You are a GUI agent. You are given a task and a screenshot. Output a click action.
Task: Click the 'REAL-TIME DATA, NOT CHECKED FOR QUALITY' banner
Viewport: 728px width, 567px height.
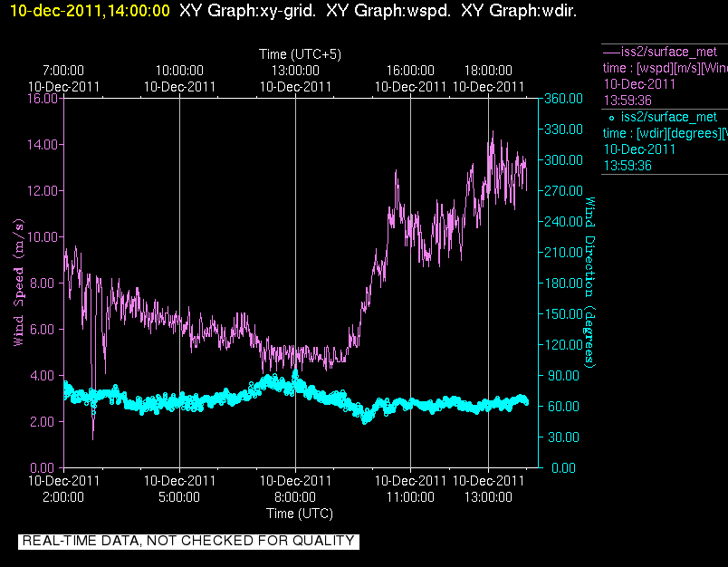(188, 541)
